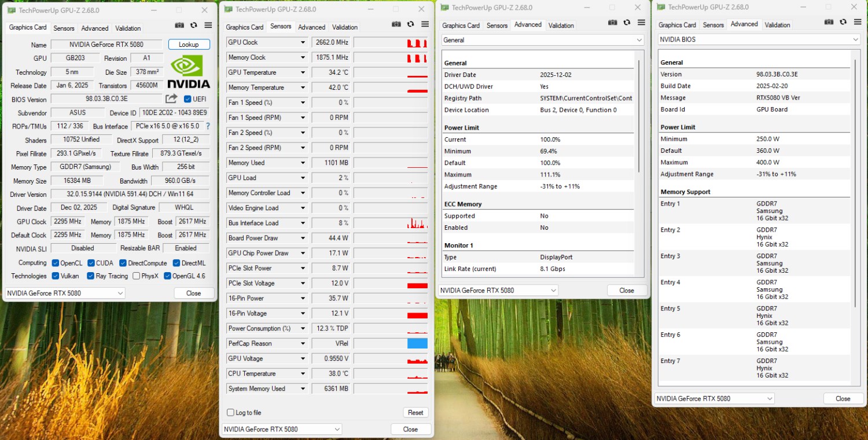Click the RTX5080 VB Ver message text
The height and width of the screenshot is (440, 868).
[778, 98]
